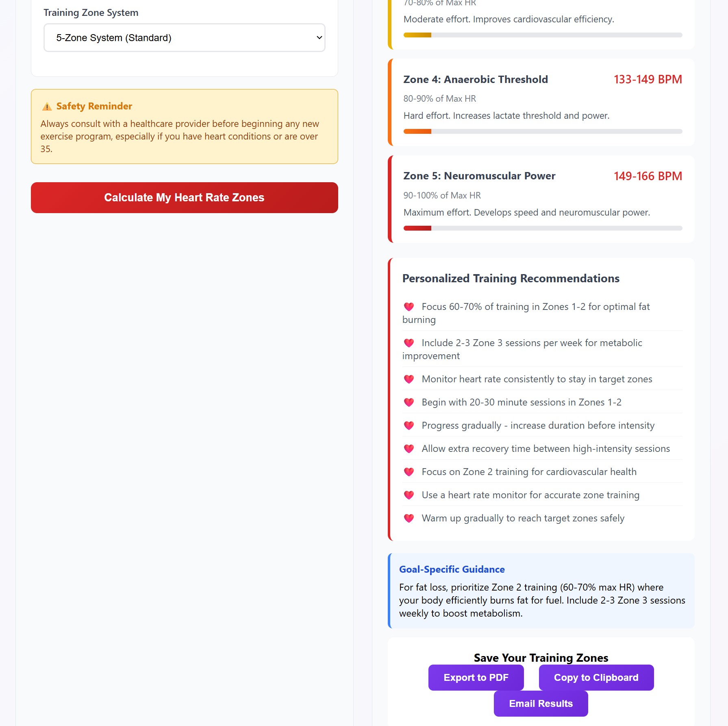Click the heart icon next to "Monitor heart rate consistently"
The height and width of the screenshot is (726, 728).
point(409,379)
